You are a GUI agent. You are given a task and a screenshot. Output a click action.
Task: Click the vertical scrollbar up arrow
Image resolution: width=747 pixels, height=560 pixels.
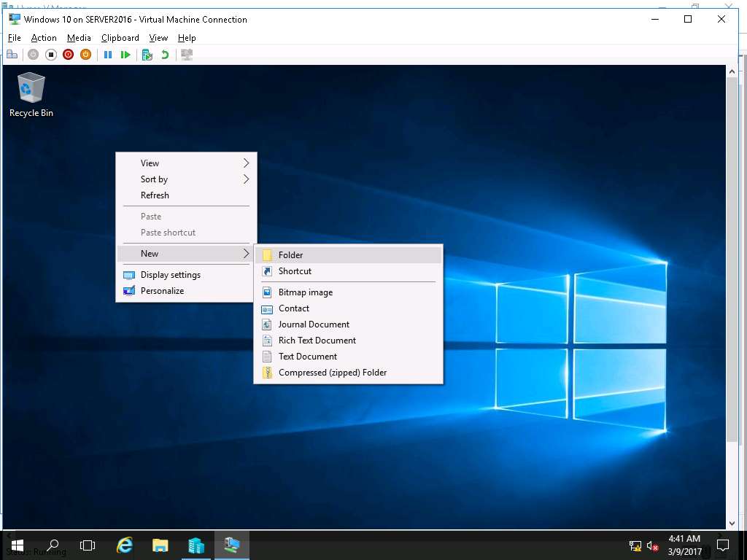pos(732,71)
